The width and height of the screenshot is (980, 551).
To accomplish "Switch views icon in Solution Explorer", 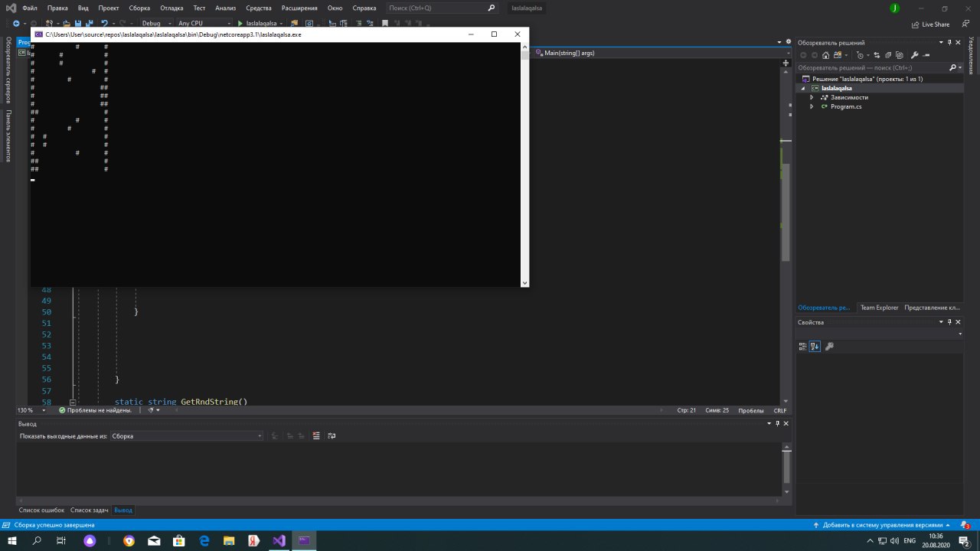I will click(838, 55).
